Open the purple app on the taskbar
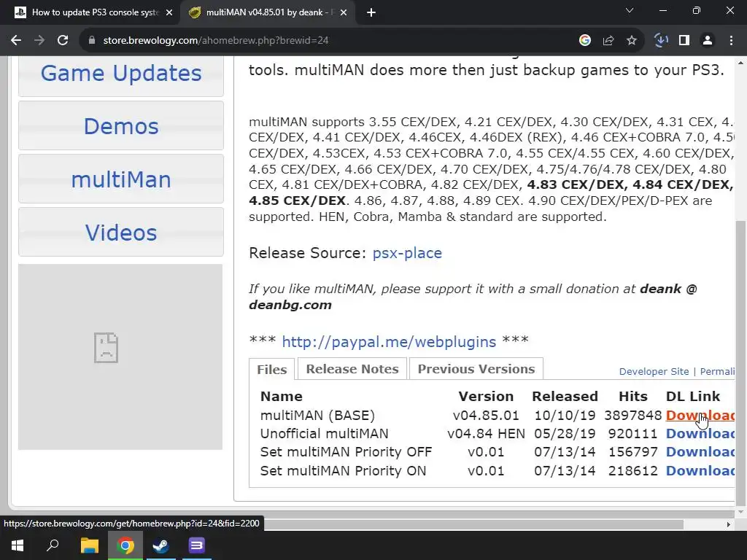The width and height of the screenshot is (747, 560). pos(197,545)
